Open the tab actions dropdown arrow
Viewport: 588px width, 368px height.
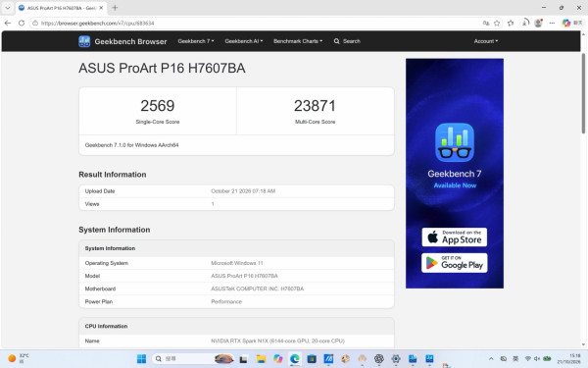point(7,8)
